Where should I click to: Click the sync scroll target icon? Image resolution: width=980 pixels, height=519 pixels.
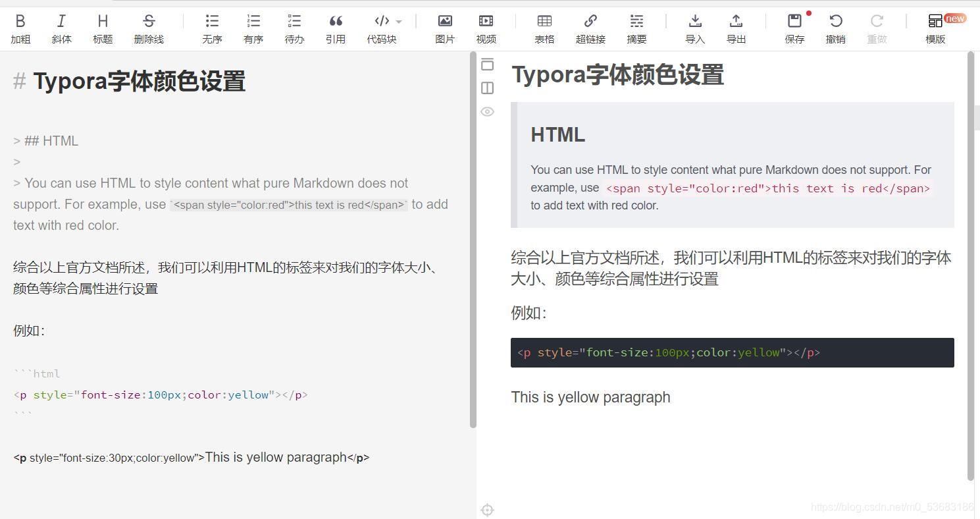pos(487,510)
